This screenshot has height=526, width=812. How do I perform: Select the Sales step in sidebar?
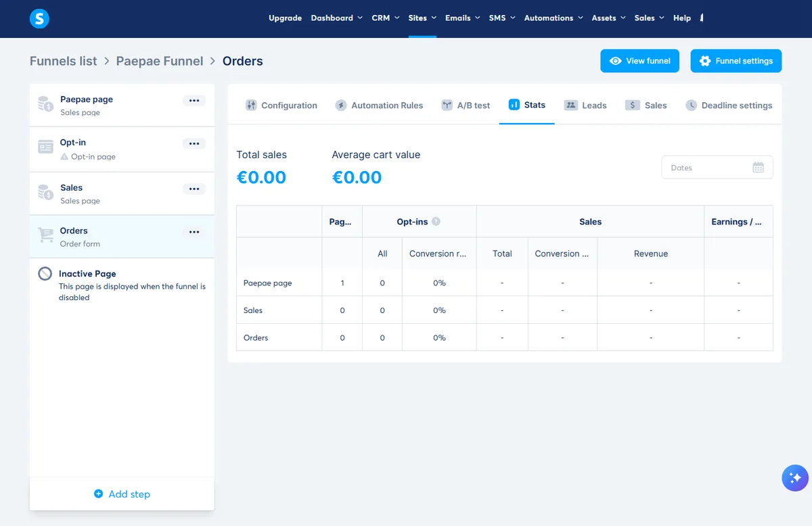coord(122,193)
